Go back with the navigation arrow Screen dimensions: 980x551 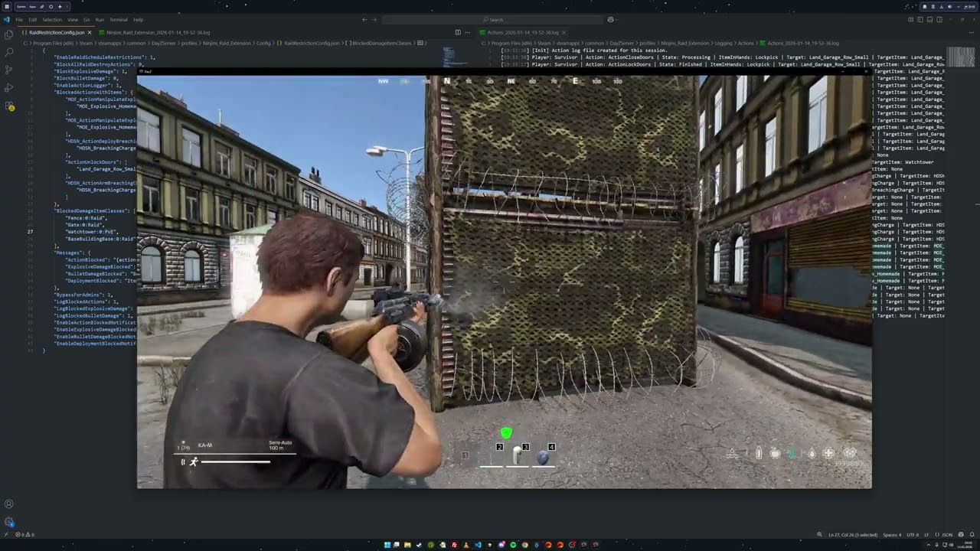pyautogui.click(x=364, y=19)
